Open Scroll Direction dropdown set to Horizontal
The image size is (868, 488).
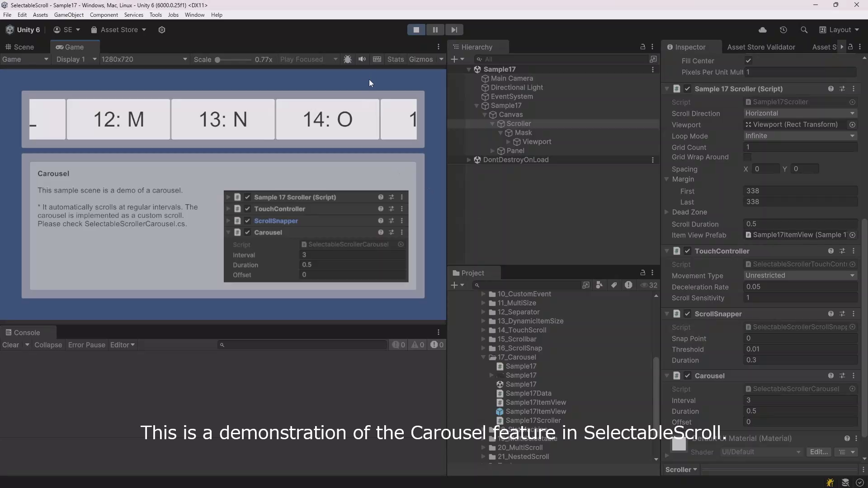[x=800, y=113]
